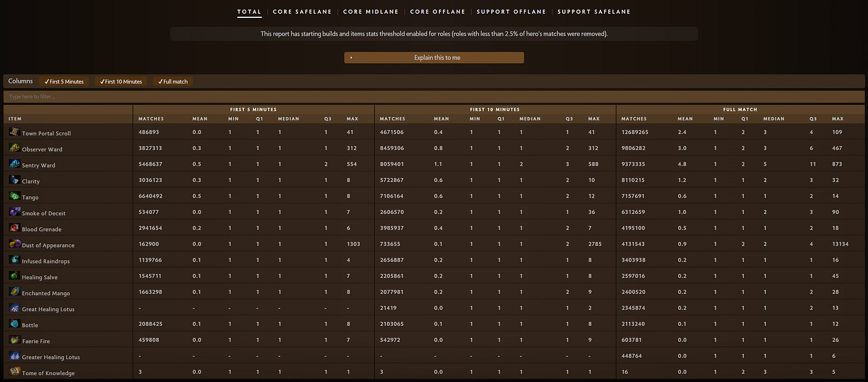Click the Observer Ward item name
This screenshot has width=868, height=382.
pos(42,150)
